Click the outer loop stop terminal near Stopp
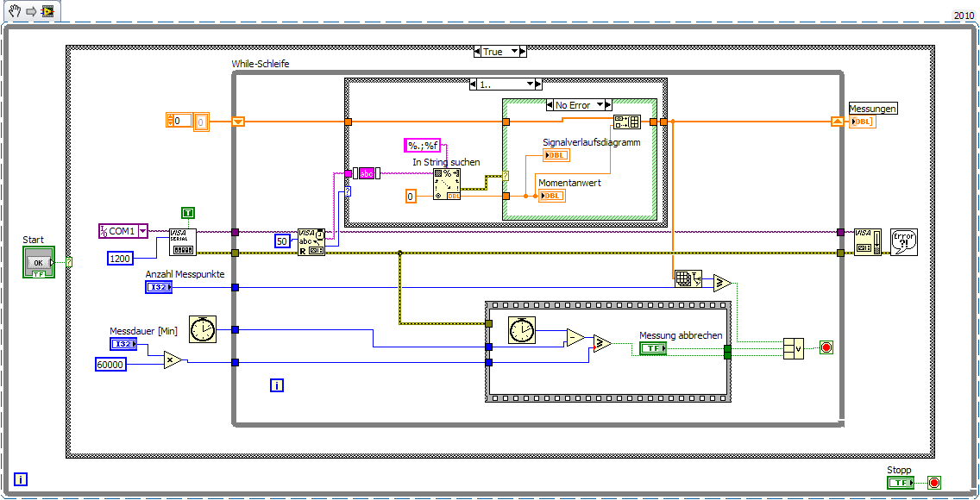The height and width of the screenshot is (500, 980). click(934, 483)
